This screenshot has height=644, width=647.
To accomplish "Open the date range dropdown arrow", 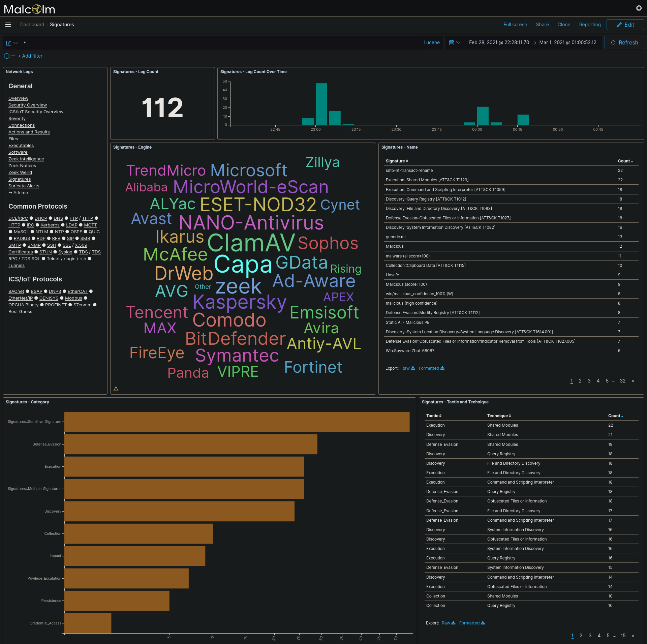I will (460, 42).
